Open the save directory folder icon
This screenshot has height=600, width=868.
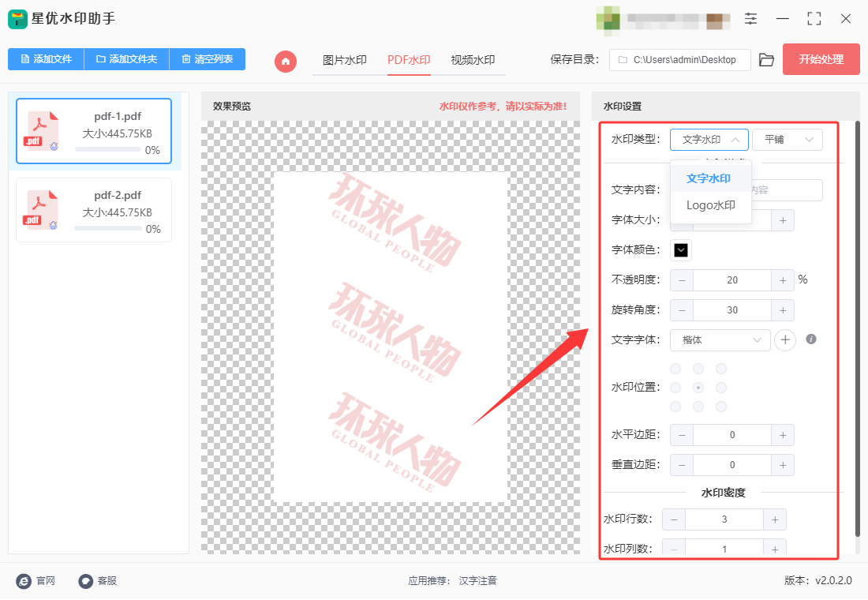click(766, 60)
